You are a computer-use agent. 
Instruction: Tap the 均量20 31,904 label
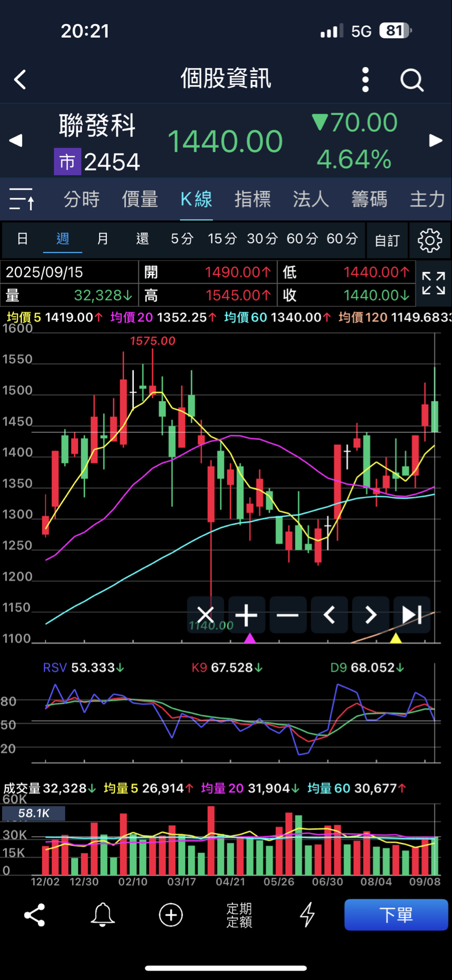250,788
